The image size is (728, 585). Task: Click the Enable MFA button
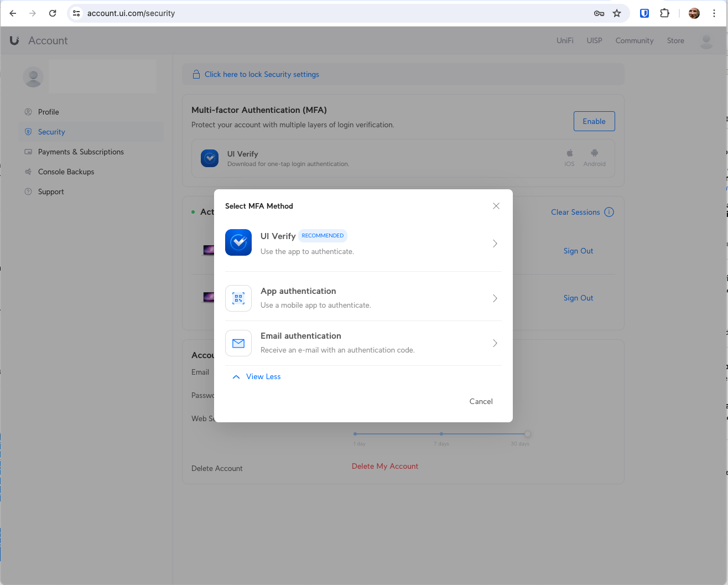[594, 121]
